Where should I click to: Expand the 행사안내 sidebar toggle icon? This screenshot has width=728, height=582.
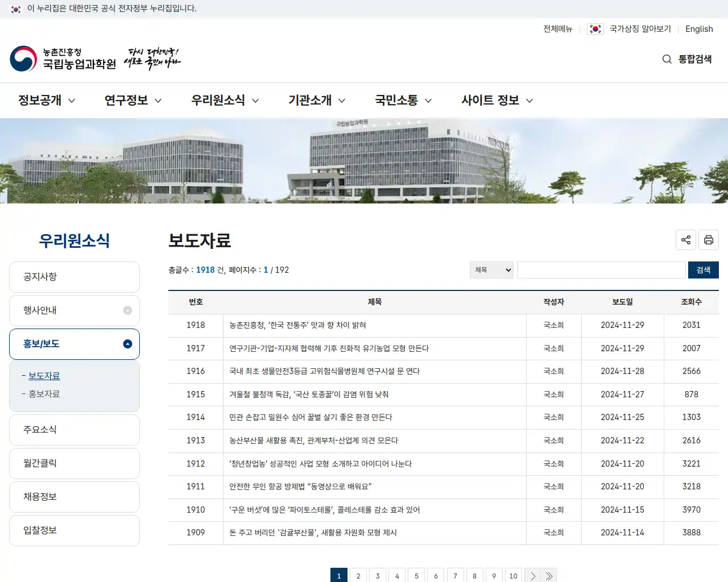point(127,310)
